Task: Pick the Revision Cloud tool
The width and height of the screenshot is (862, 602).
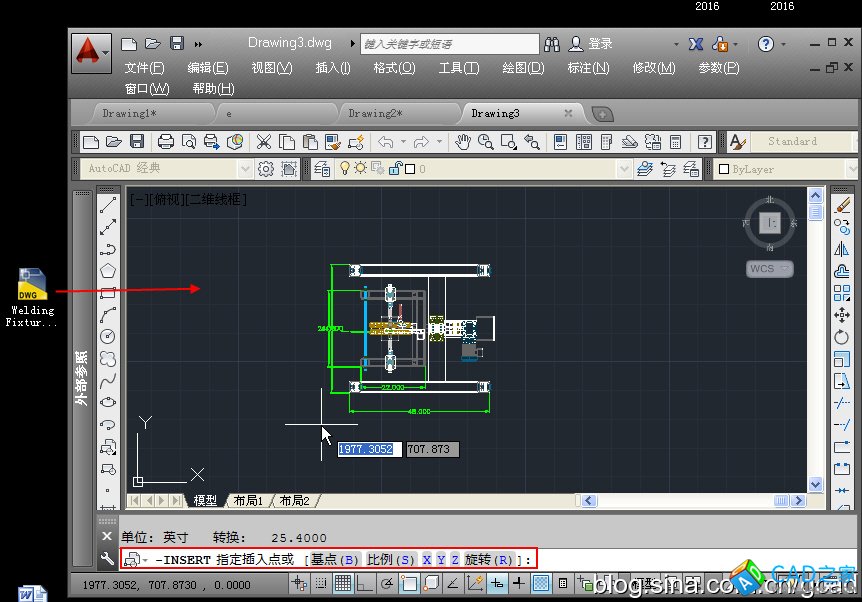Action: 108,358
